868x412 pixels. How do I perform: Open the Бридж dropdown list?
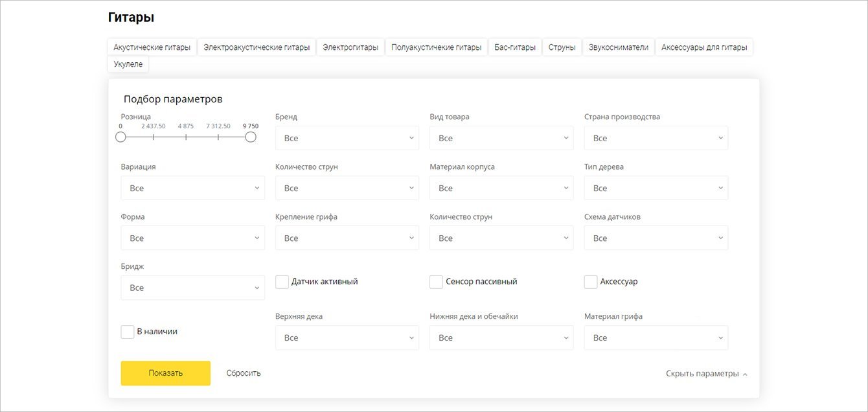(x=192, y=288)
